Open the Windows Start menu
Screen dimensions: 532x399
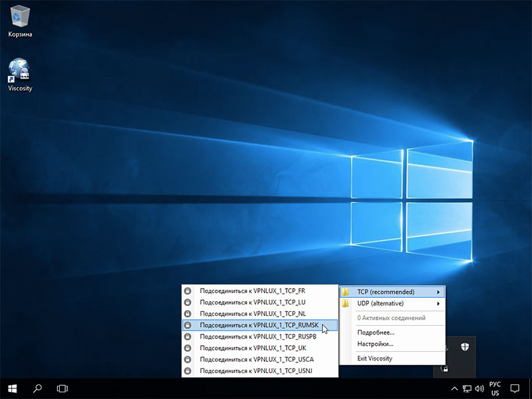pyautogui.click(x=12, y=388)
